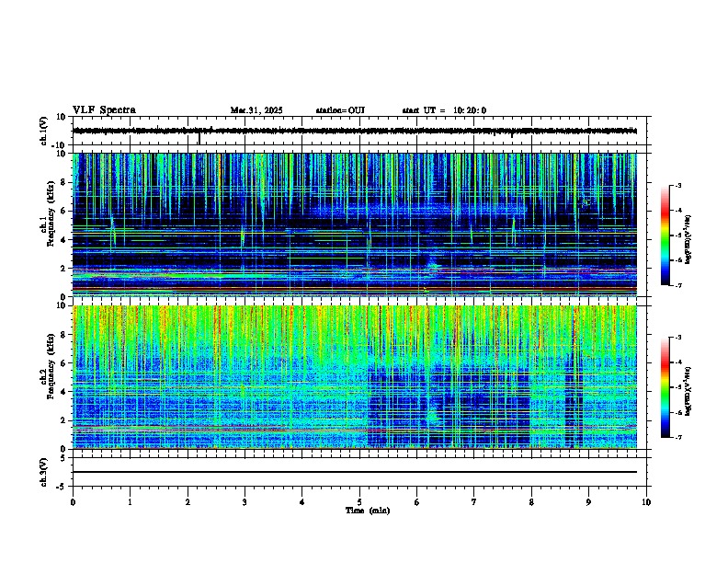Image resolution: width=728 pixels, height=563 pixels.
Task: Click the "VLF Spectra" title text
Action: (x=104, y=110)
